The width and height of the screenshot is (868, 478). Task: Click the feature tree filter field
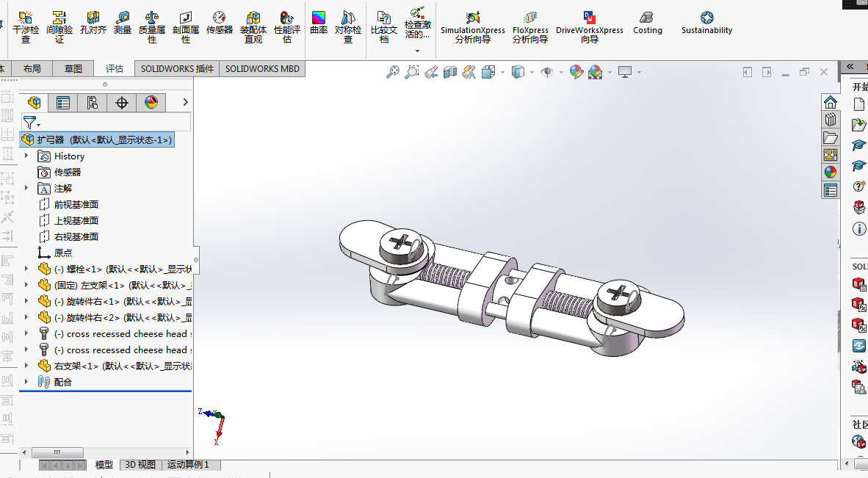coord(106,123)
